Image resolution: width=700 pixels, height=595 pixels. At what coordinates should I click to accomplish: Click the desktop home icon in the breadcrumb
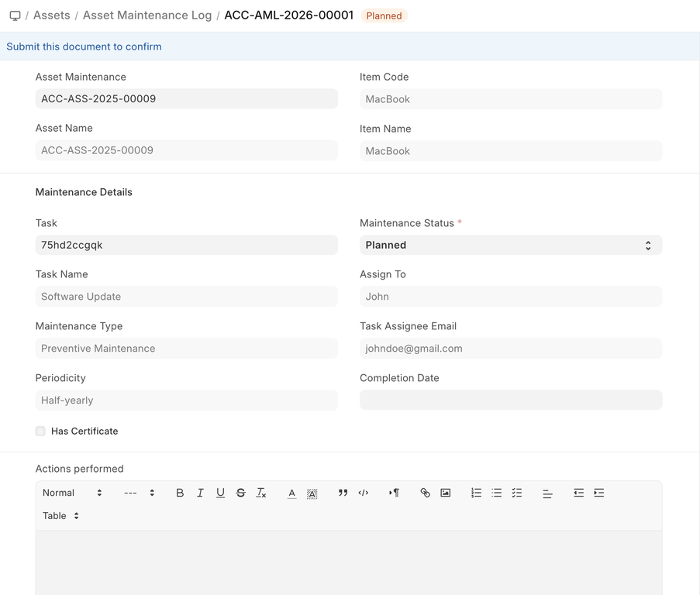(15, 15)
